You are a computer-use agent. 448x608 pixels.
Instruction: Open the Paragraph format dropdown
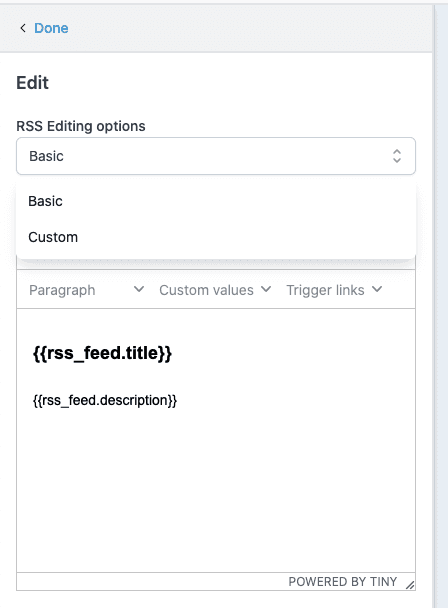point(86,290)
